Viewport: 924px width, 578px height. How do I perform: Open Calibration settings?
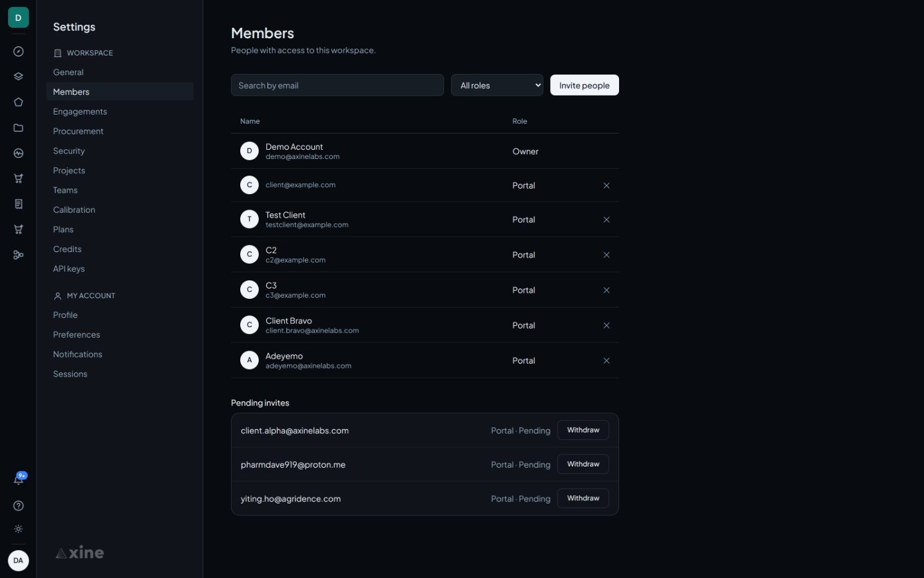point(120,210)
